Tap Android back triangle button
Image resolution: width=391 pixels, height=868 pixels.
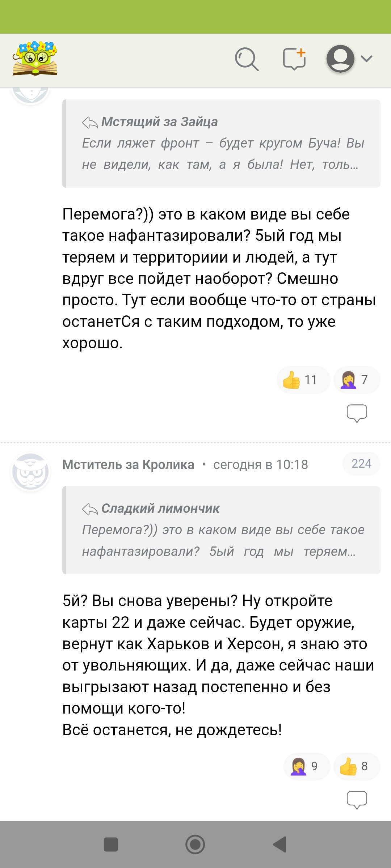[x=280, y=845]
